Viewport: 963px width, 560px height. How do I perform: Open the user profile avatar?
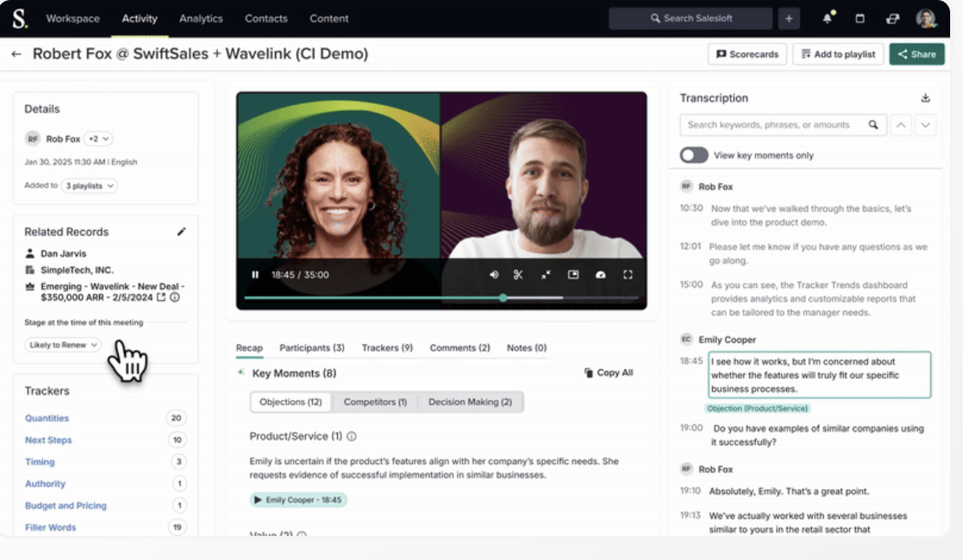925,19
